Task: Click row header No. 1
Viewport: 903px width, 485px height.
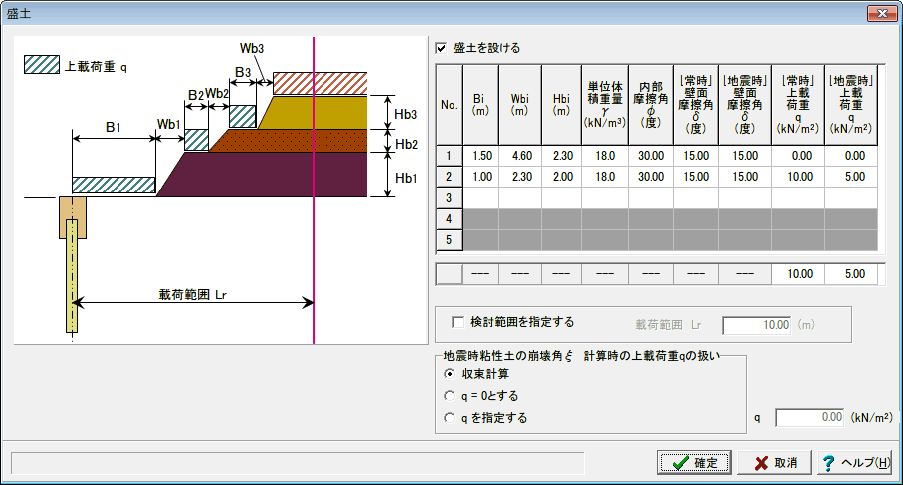Action: 449,156
